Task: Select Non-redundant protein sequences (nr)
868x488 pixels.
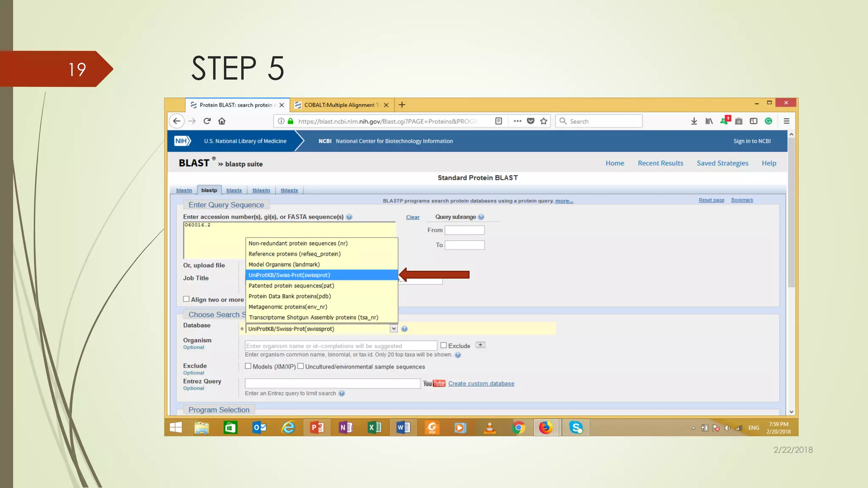Action: click(322, 243)
